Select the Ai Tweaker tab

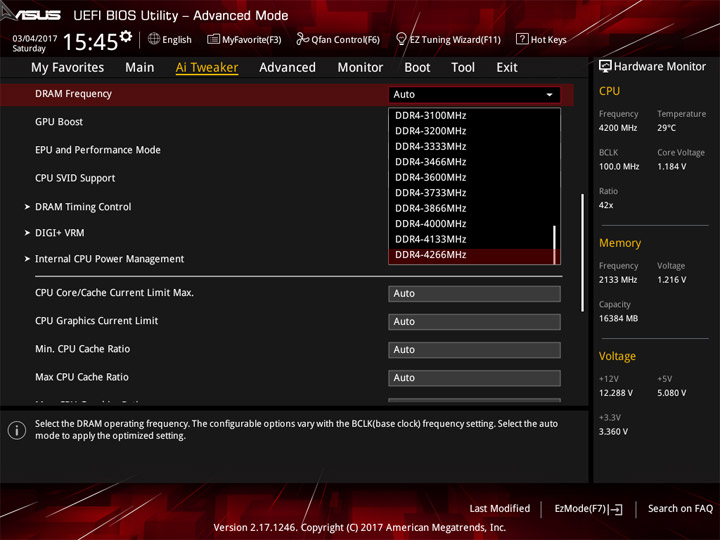pos(207,68)
